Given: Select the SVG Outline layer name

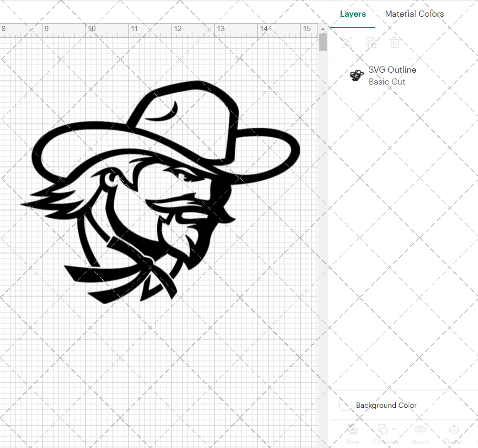Looking at the screenshot, I should 392,70.
